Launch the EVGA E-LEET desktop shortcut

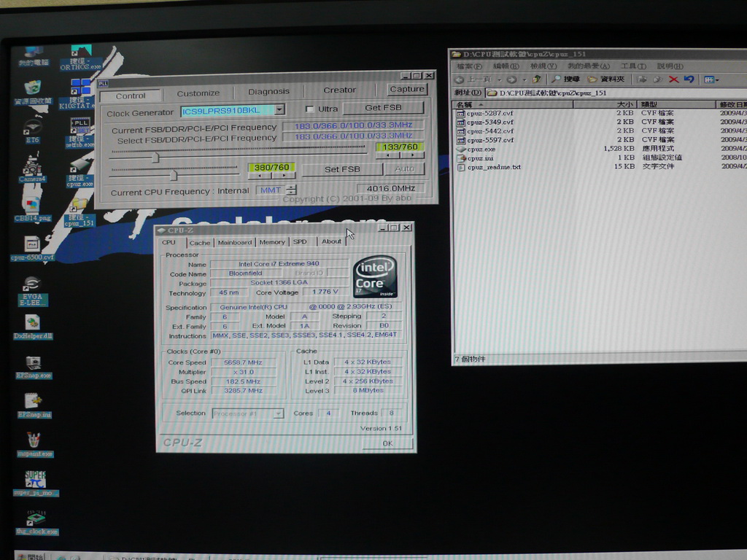(x=32, y=291)
